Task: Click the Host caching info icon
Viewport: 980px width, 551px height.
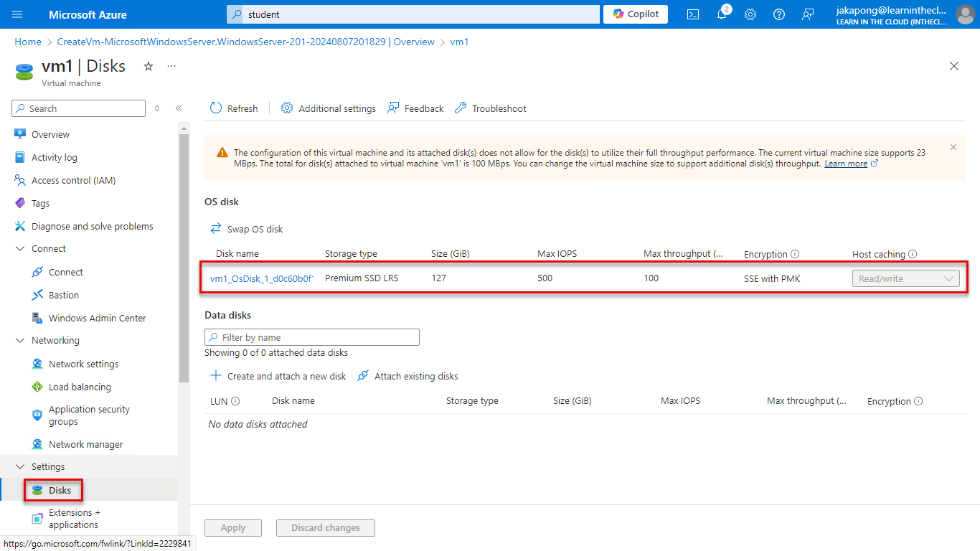Action: (x=913, y=254)
